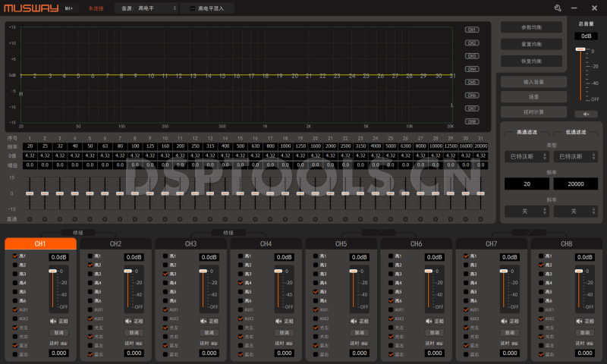Viewport: 607px width, 364px height.
Task: Enable AUX1 input for CH2
Action: 90,310
